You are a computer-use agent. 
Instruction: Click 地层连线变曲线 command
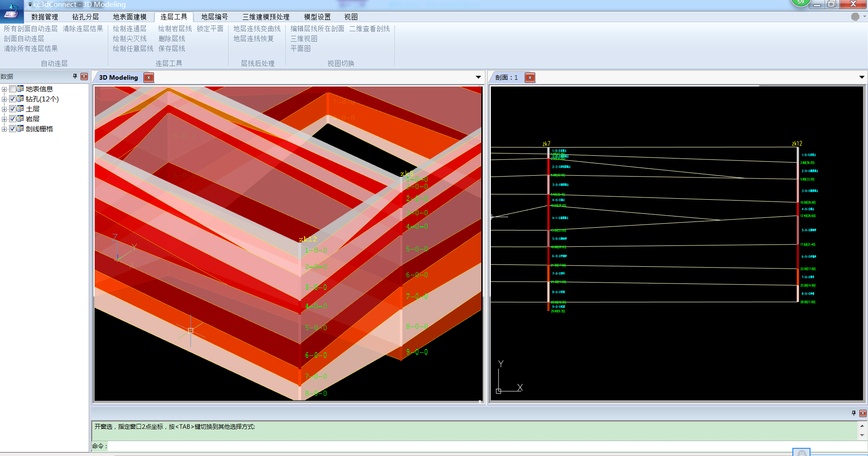257,29
